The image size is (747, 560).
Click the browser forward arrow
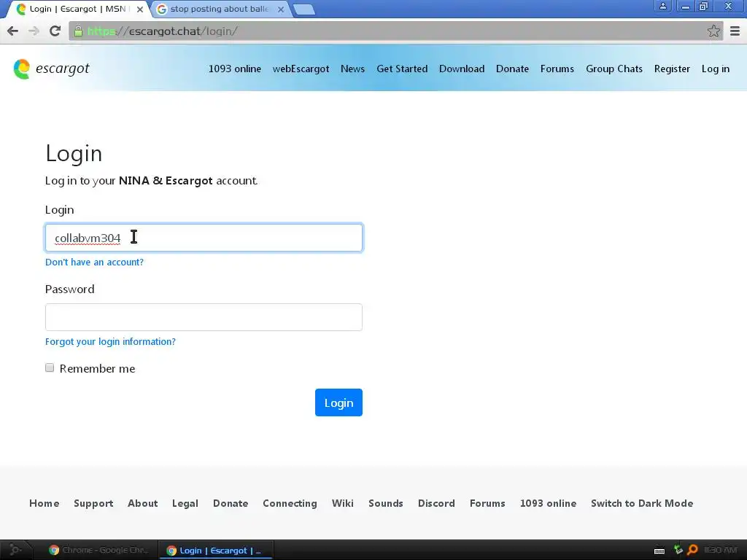tap(34, 31)
